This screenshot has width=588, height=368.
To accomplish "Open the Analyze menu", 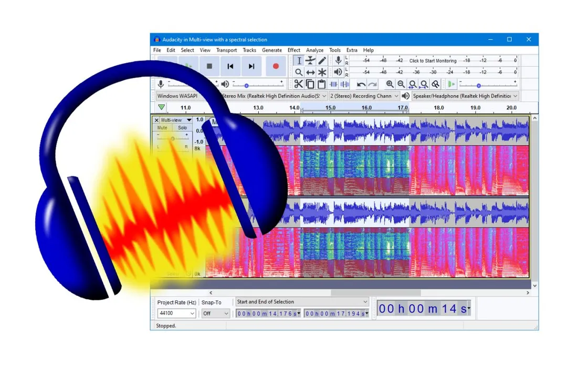I will [x=314, y=50].
